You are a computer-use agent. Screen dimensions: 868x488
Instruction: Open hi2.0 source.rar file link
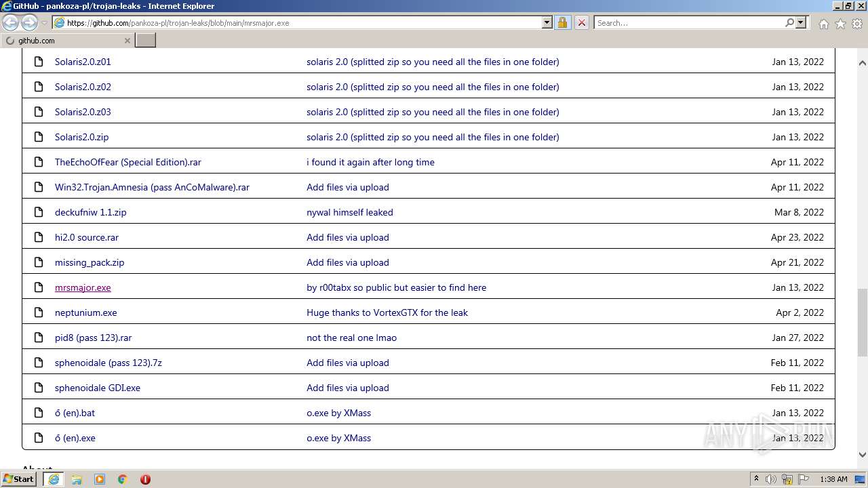point(87,237)
